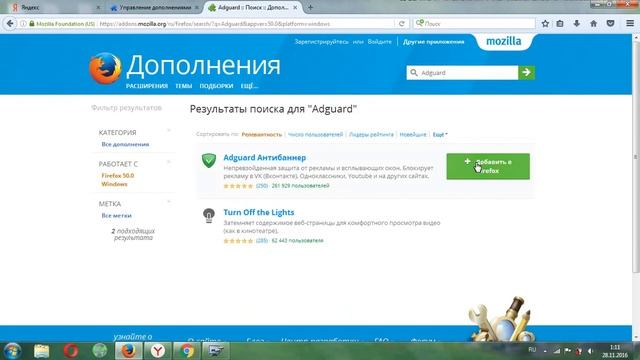Click the network icon in system tray
Viewport: 640px width, 360px height.
point(557,351)
